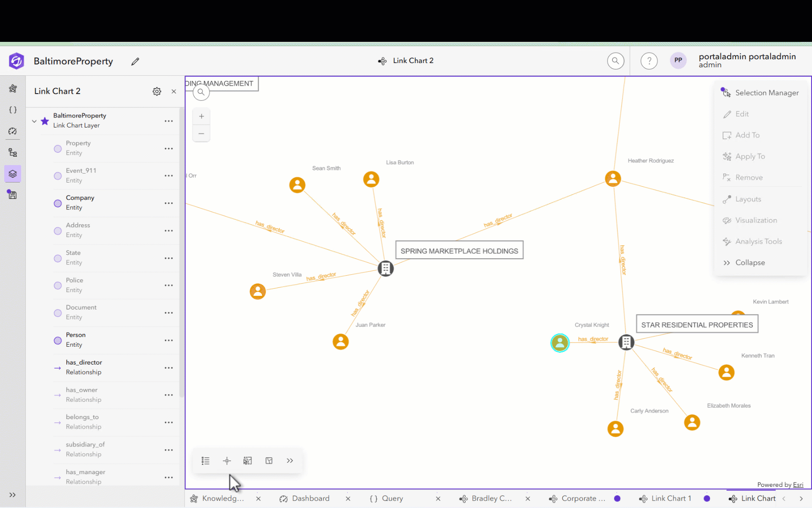Toggle visibility of Document entity
812x508 pixels.
[x=58, y=313]
